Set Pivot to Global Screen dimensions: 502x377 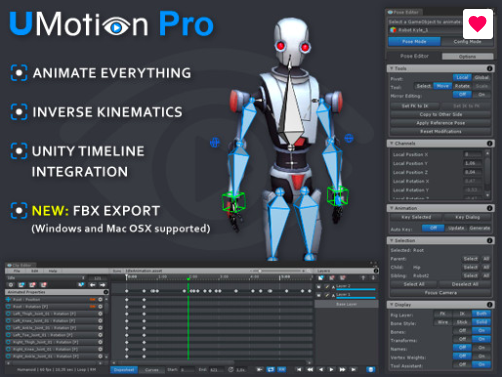[x=481, y=77]
